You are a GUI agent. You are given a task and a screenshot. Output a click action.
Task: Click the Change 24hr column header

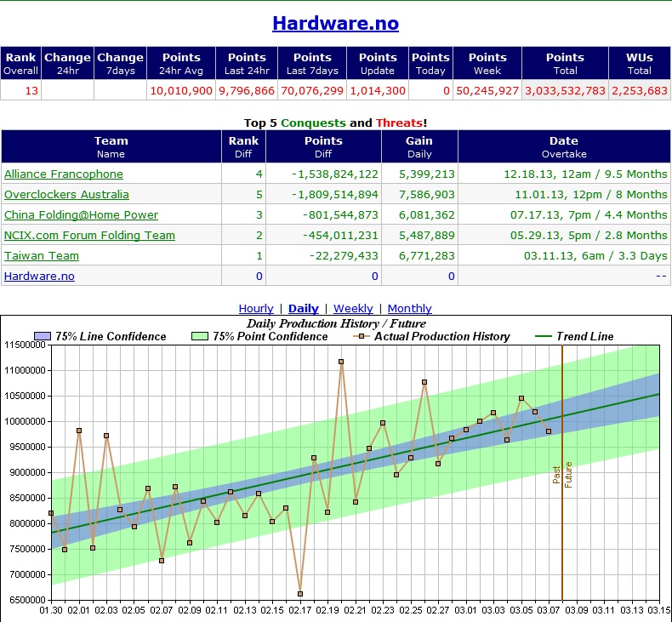(68, 64)
